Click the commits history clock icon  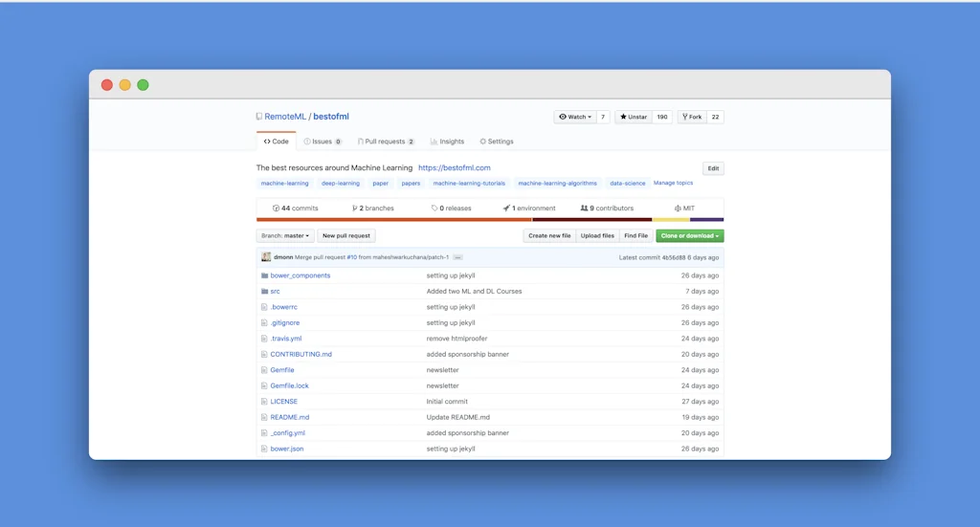point(276,208)
